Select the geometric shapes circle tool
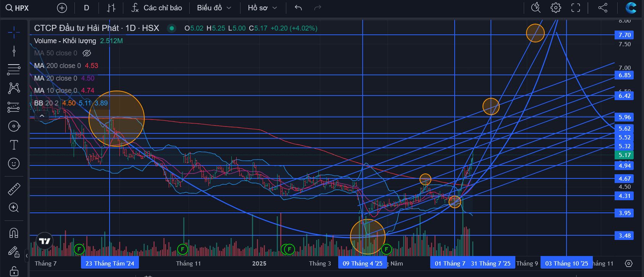The width and height of the screenshot is (644, 277). [x=14, y=126]
